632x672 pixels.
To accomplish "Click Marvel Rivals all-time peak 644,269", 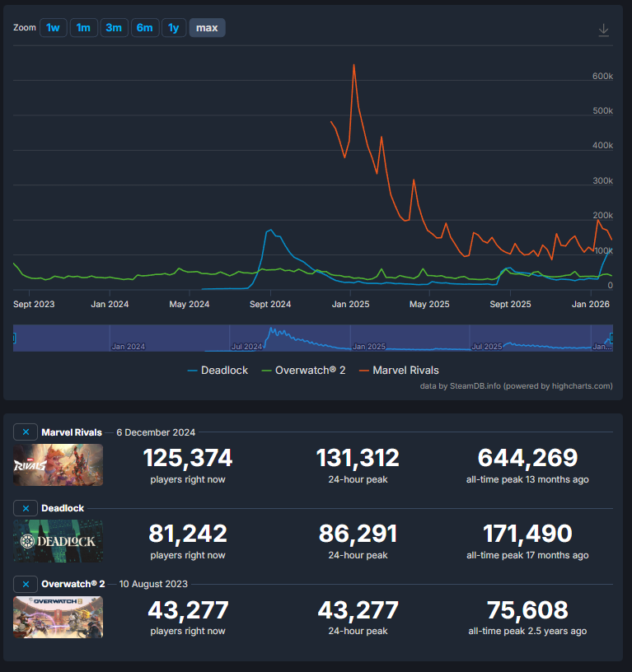I will click(x=527, y=458).
